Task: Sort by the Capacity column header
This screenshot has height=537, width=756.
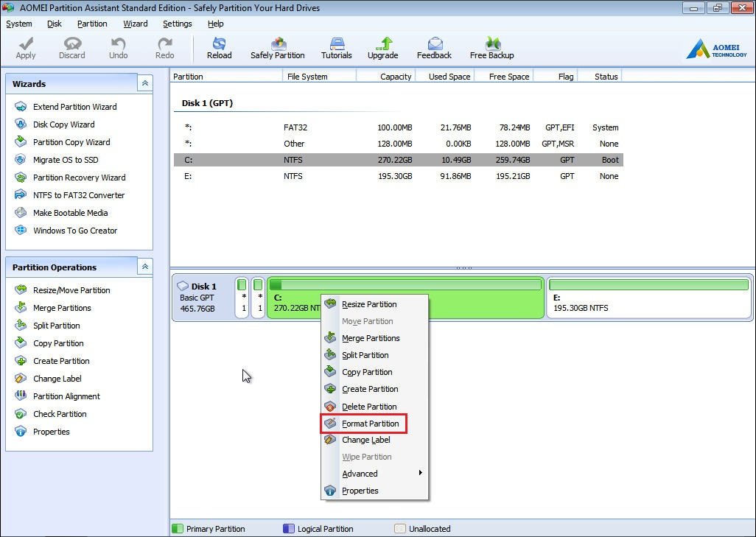Action: coord(385,77)
